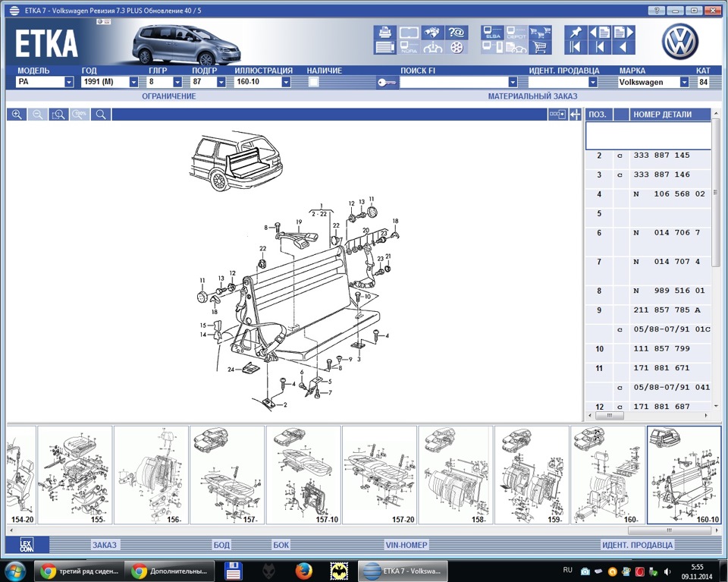
Task: Click the key icon next to НАЛИЧИЕ
Action: click(386, 82)
